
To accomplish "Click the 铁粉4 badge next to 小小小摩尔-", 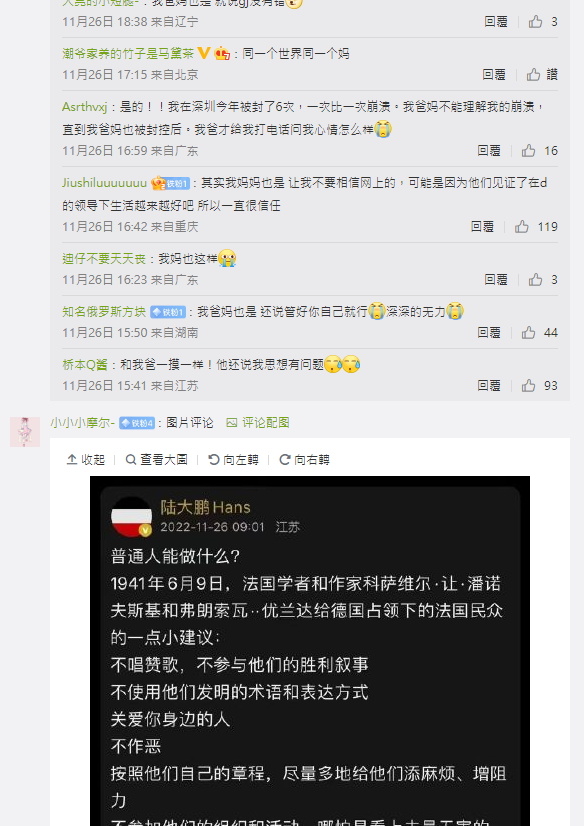I will (137, 423).
